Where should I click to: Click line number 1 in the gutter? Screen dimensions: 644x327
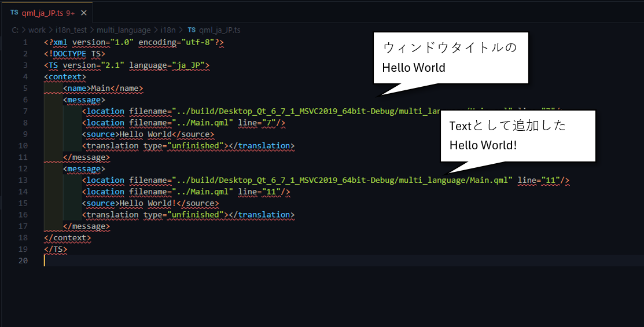click(x=25, y=42)
